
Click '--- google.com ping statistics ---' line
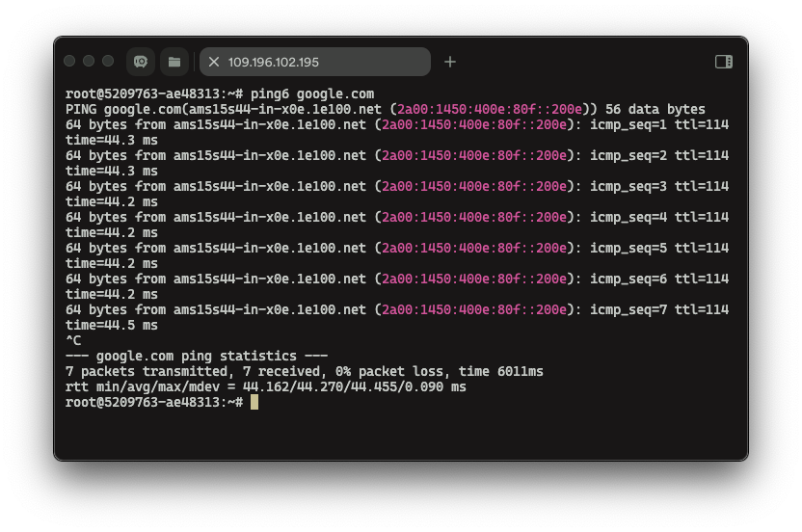tap(197, 356)
